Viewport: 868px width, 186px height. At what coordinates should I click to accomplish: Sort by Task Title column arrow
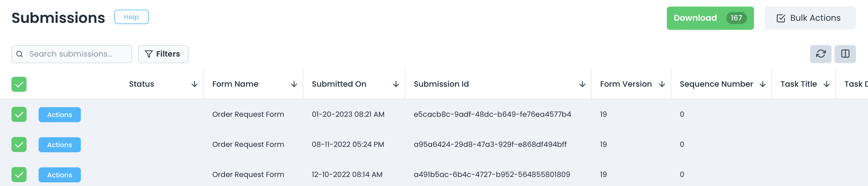tap(826, 84)
